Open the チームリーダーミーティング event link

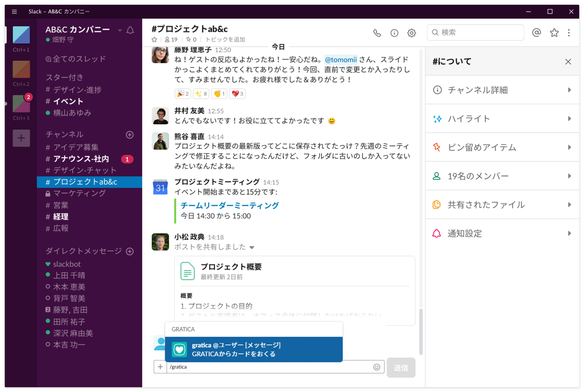230,206
